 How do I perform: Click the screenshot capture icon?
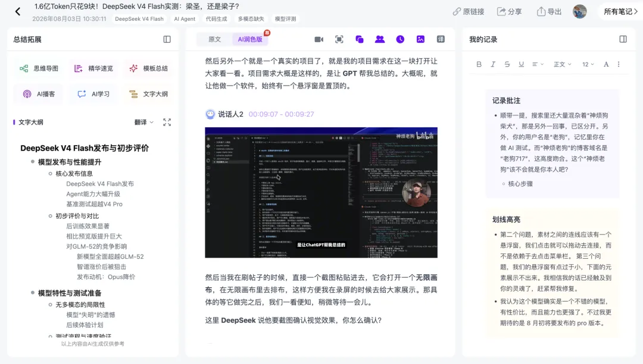pyautogui.click(x=339, y=39)
